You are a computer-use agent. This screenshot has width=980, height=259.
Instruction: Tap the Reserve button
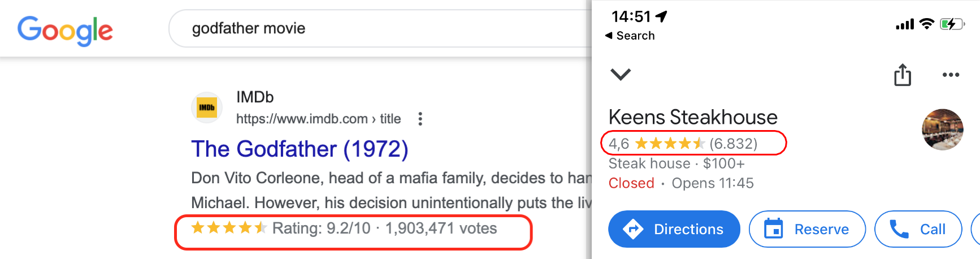coord(807,229)
